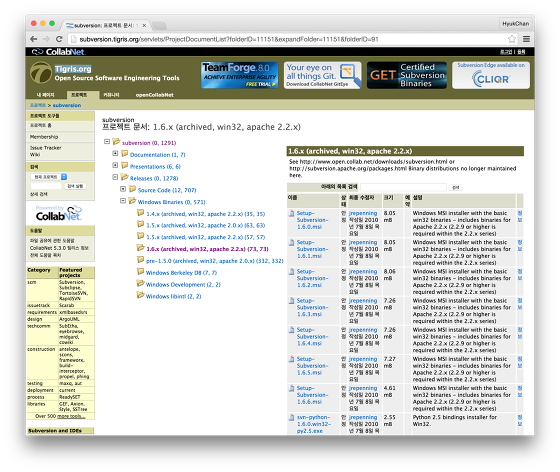Image resolution: width=560 pixels, height=472 pixels.
Task: Click the sidebar search text field
Action: [46, 186]
